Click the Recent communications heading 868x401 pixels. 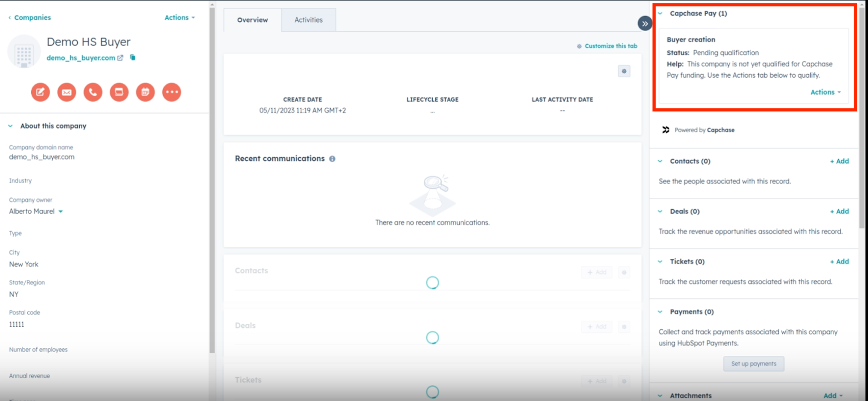(x=280, y=159)
